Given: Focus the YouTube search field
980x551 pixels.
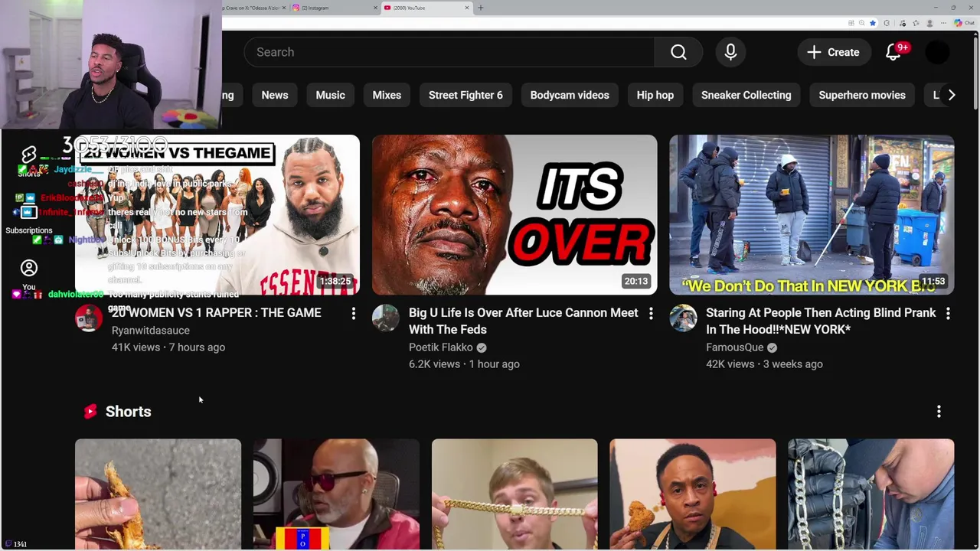Looking at the screenshot, I should (x=449, y=52).
